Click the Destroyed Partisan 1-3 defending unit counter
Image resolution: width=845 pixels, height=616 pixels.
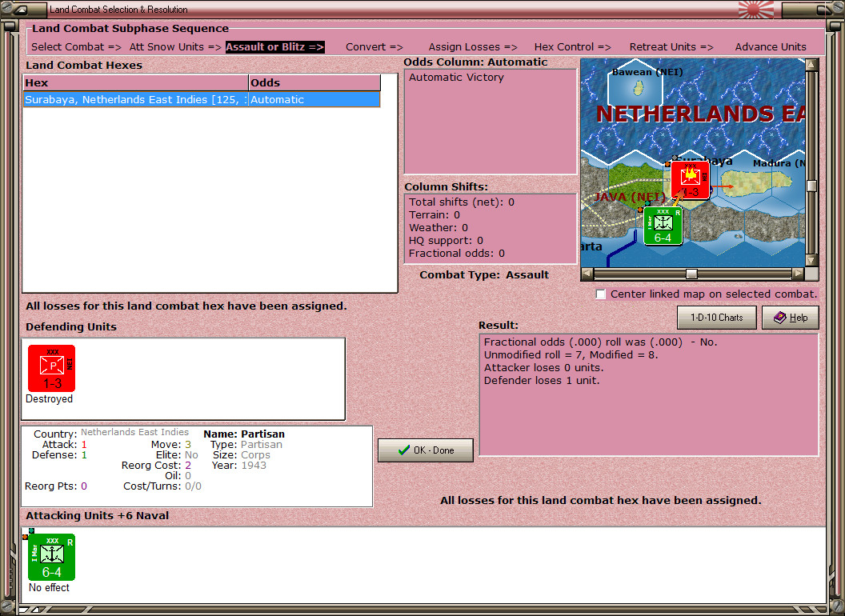click(x=51, y=368)
